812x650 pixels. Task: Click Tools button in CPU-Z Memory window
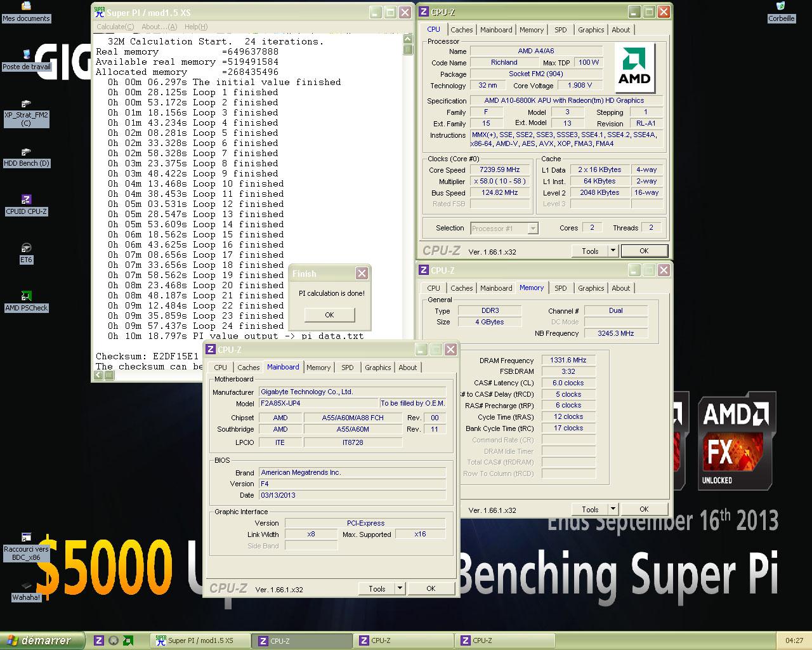coord(590,509)
